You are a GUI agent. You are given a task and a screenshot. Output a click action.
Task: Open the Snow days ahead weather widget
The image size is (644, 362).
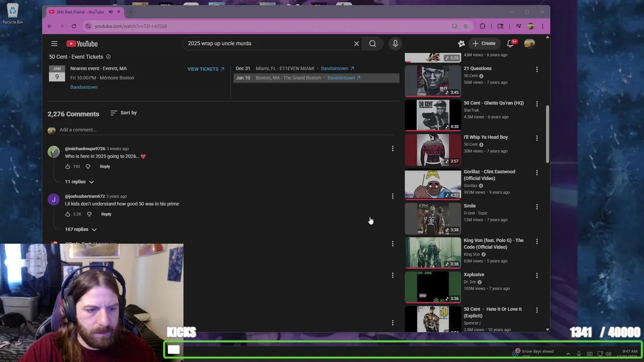coord(533,353)
